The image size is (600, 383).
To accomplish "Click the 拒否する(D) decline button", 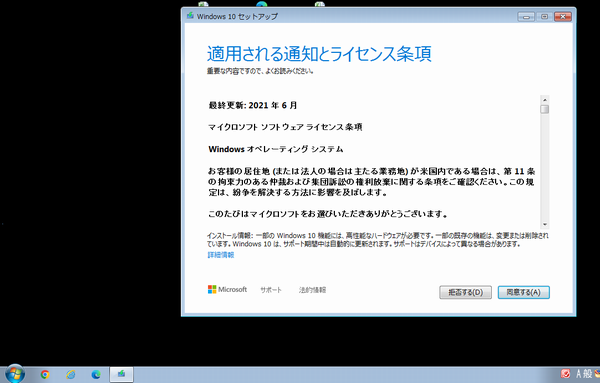I will (x=465, y=292).
